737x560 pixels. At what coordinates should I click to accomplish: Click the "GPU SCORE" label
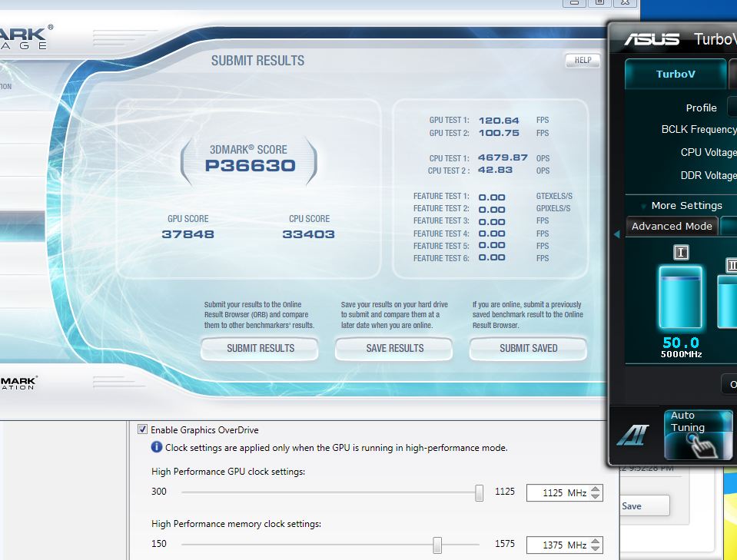(188, 218)
